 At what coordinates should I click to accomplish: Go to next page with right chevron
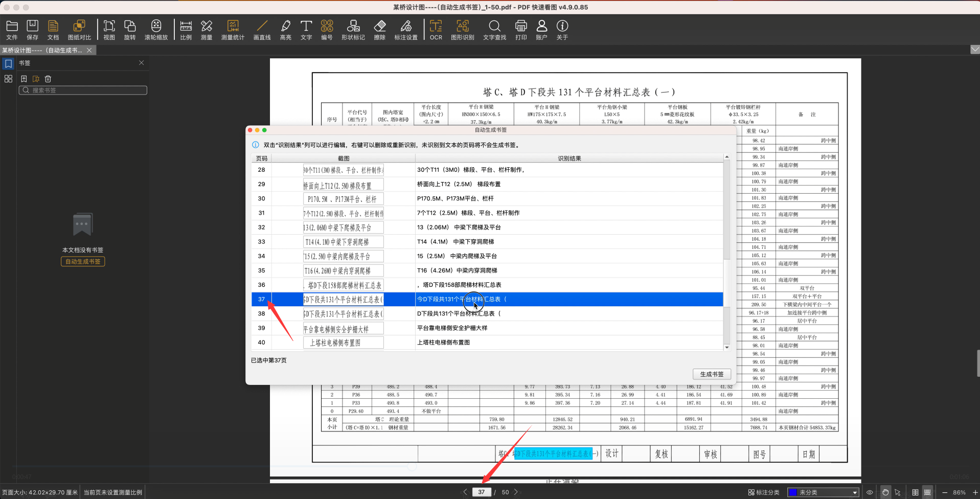pyautogui.click(x=516, y=492)
